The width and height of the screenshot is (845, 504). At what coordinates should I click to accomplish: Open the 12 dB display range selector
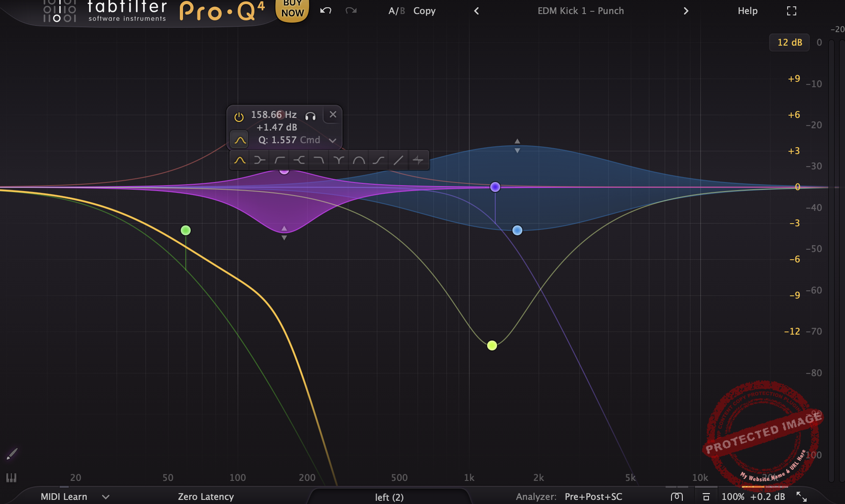click(790, 42)
